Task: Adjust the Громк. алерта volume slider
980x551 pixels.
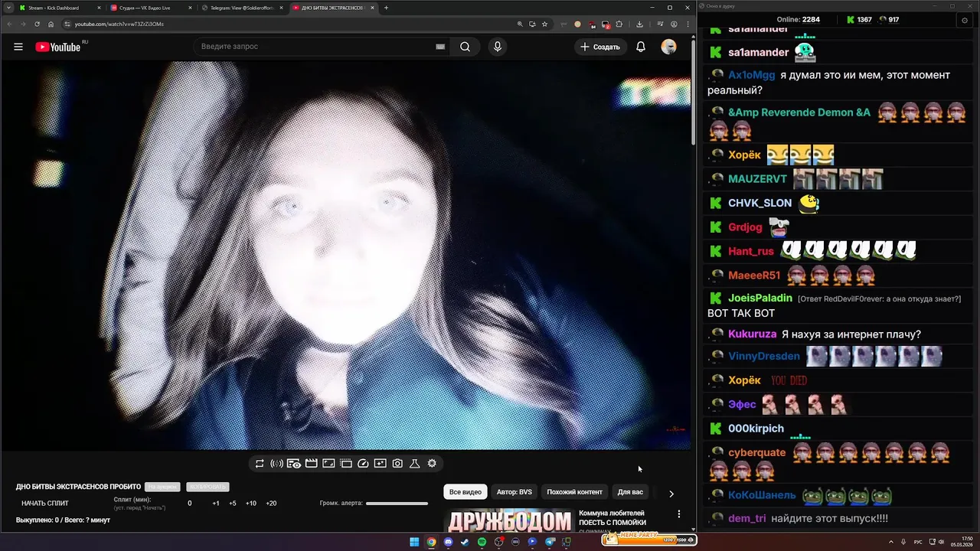Action: coord(397,504)
